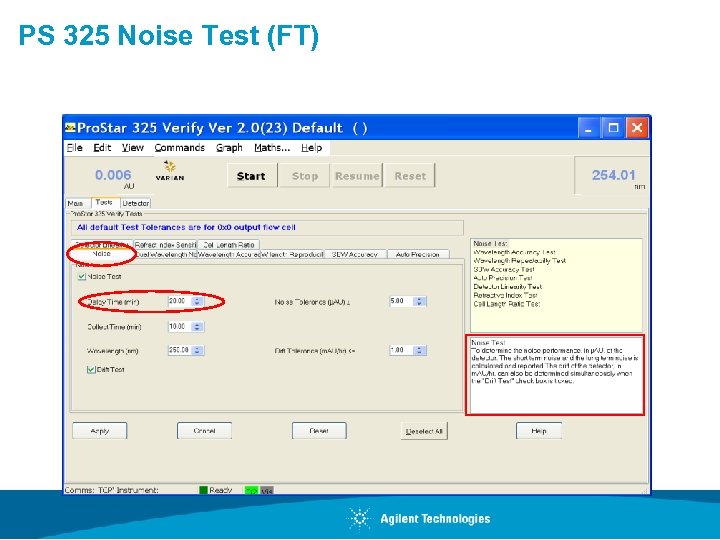Switch to the Detector tab
Viewport: 720px width, 540px height.
(x=136, y=203)
